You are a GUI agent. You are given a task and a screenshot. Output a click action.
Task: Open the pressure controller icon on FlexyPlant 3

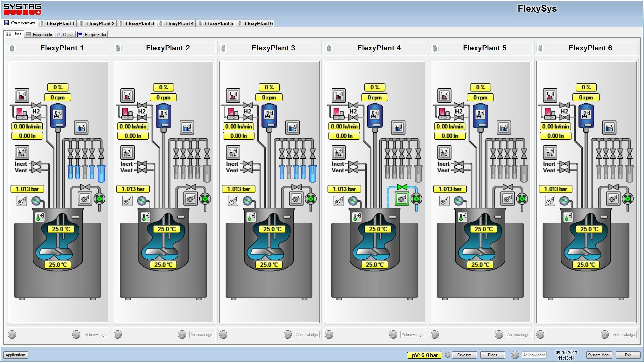click(x=233, y=201)
